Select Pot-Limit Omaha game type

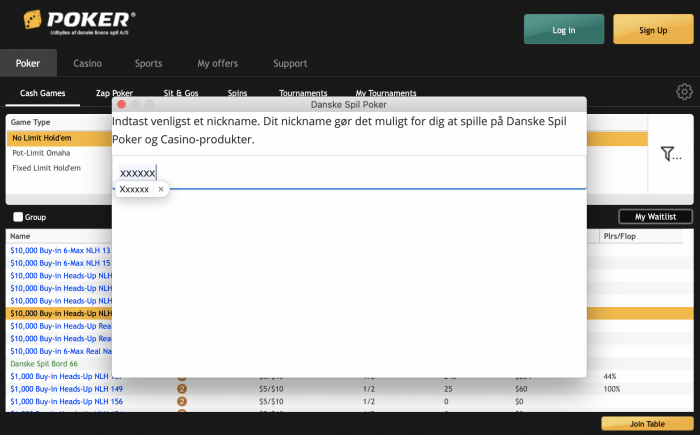point(41,153)
